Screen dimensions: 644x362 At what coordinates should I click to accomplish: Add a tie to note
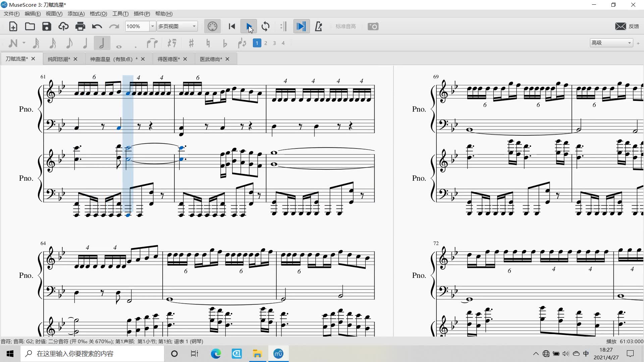click(x=152, y=43)
